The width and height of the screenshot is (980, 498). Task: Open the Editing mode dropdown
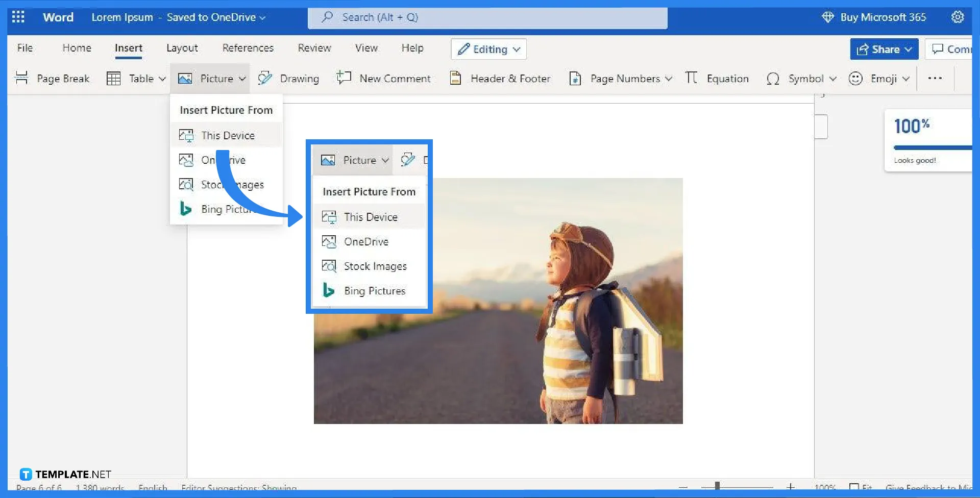(487, 49)
